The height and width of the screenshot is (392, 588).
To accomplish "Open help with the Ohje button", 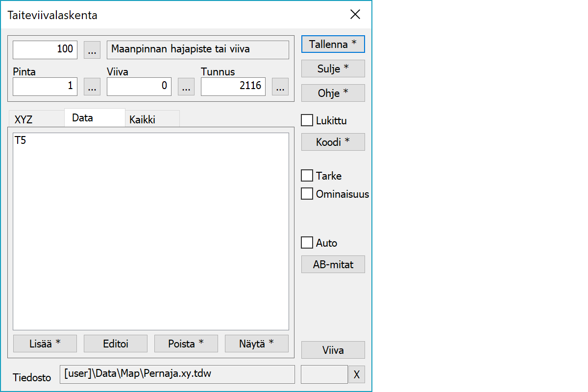I will pyautogui.click(x=333, y=93).
